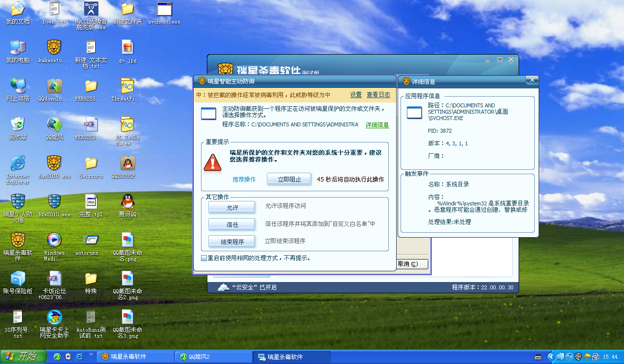Select QQ旋风 desktop shortcut
The image size is (624, 364).
54,128
